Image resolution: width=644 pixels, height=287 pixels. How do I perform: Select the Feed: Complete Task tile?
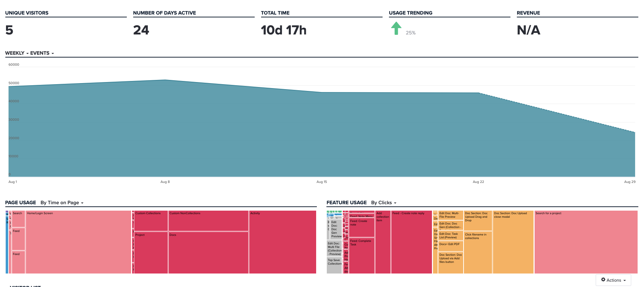(x=362, y=256)
